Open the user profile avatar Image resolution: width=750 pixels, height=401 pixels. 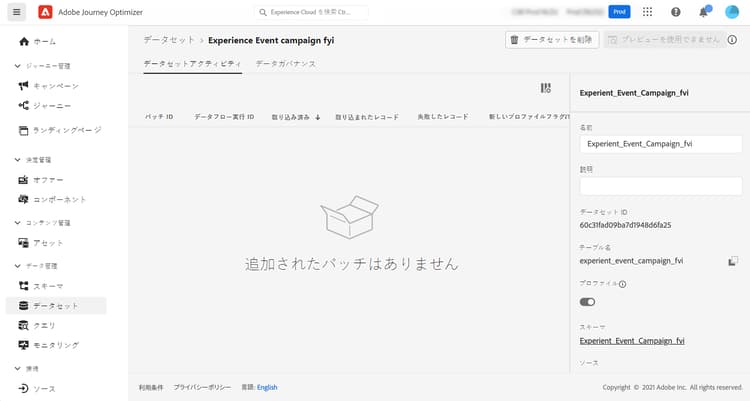tap(732, 12)
